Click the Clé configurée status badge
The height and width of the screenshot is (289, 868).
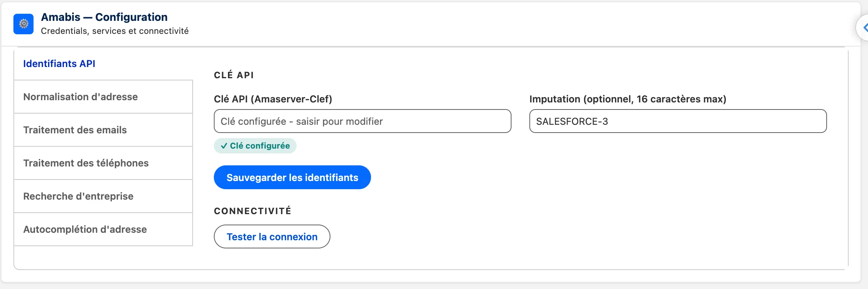point(255,146)
